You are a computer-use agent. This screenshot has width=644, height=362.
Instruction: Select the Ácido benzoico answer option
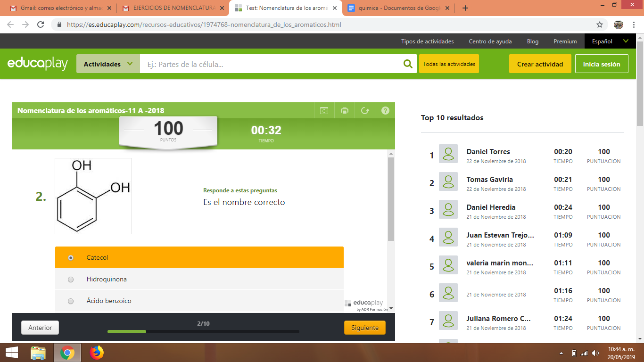pyautogui.click(x=199, y=301)
